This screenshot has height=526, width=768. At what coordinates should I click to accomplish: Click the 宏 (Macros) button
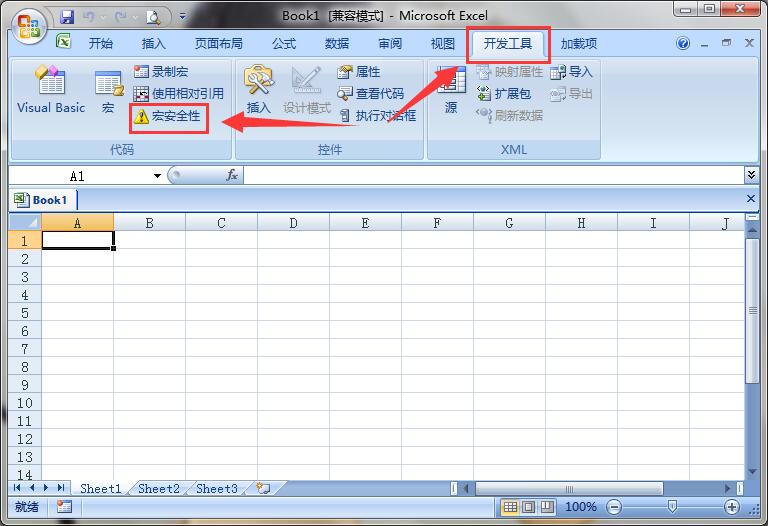pyautogui.click(x=108, y=92)
